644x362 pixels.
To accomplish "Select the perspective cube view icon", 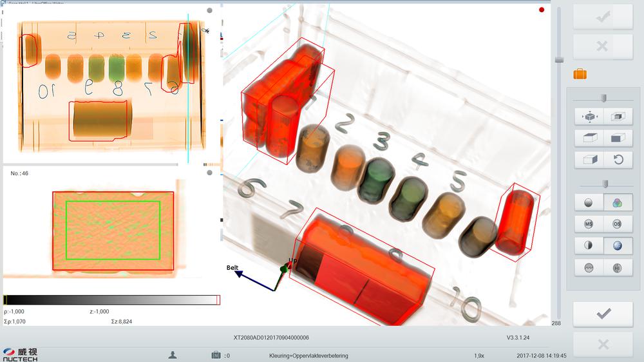I will [618, 117].
